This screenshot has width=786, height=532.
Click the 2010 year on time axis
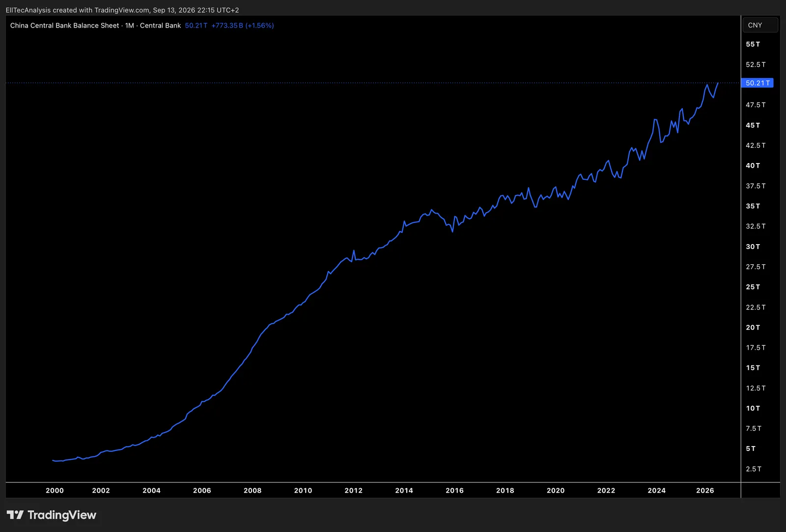[x=303, y=490]
